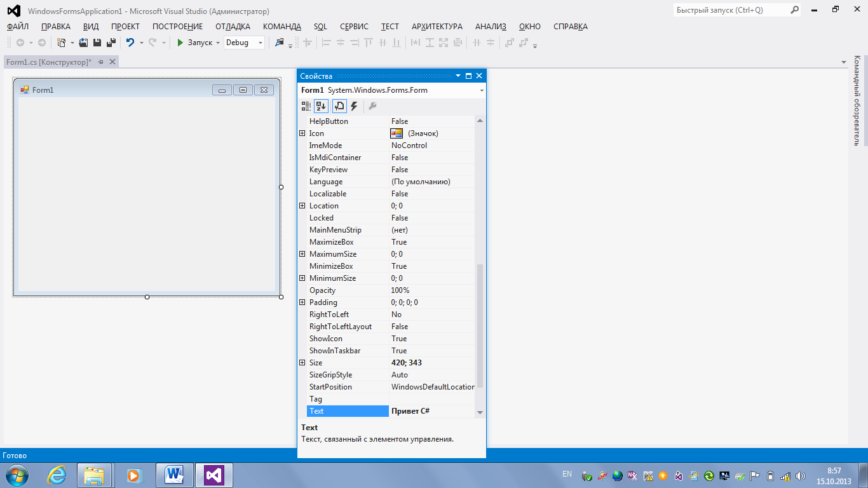
Task: Show properties by category in Свойства panel
Action: point(306,106)
